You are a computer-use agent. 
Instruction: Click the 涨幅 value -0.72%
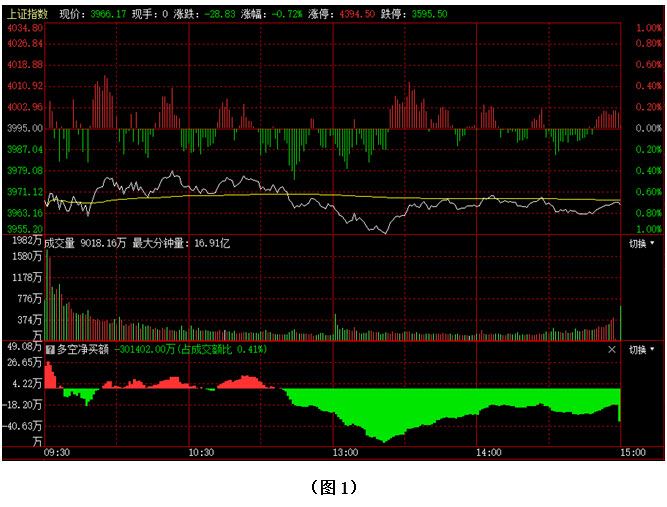(x=288, y=15)
